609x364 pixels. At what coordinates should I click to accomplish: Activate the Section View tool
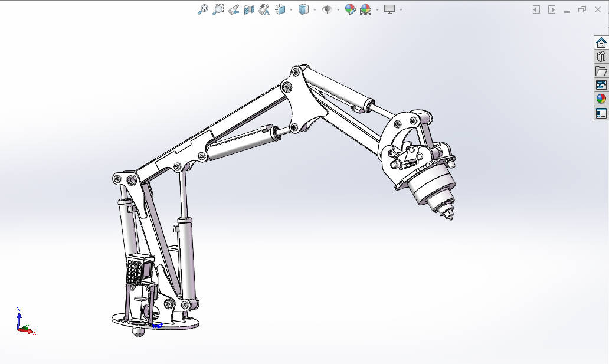click(249, 9)
